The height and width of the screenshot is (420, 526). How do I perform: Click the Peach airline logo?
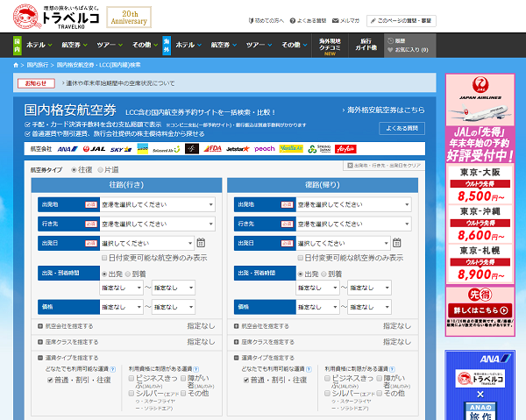265,149
